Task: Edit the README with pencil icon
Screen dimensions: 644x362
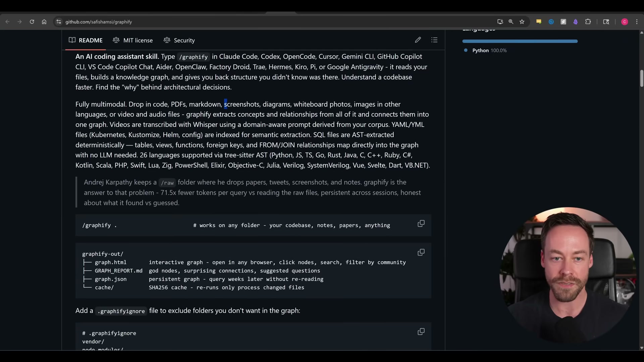Action: click(x=418, y=40)
